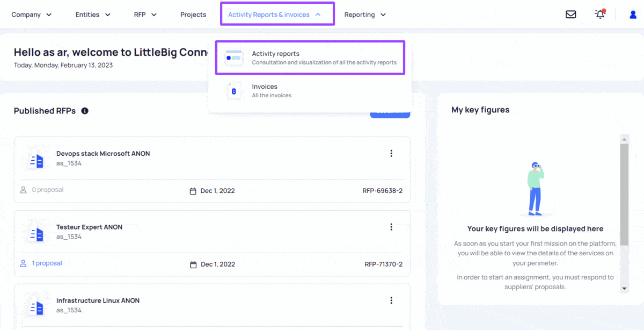The image size is (644, 330).
Task: Expand the RFP menu
Action: [145, 15]
